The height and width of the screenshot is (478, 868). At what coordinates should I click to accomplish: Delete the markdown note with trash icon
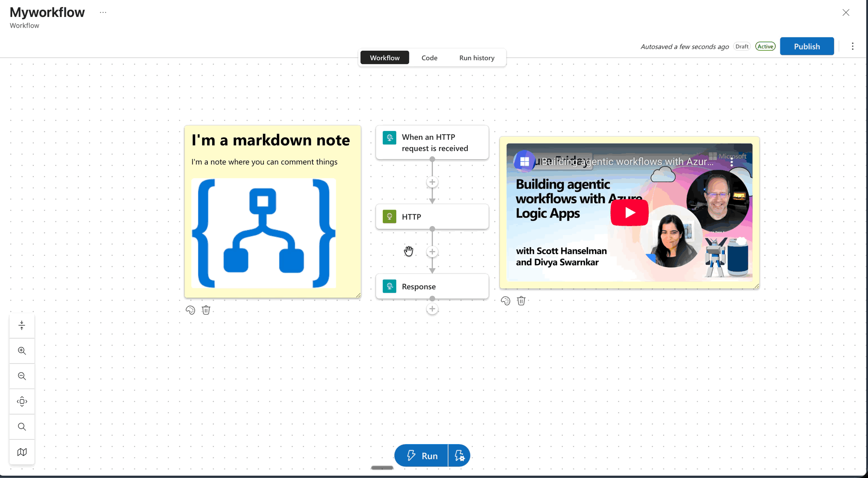[206, 310]
